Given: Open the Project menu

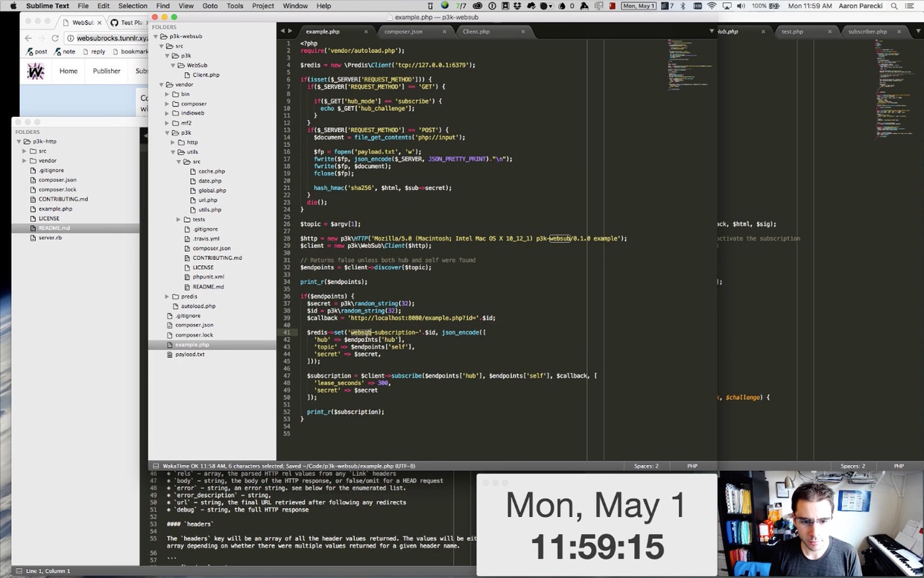Looking at the screenshot, I should [x=263, y=6].
